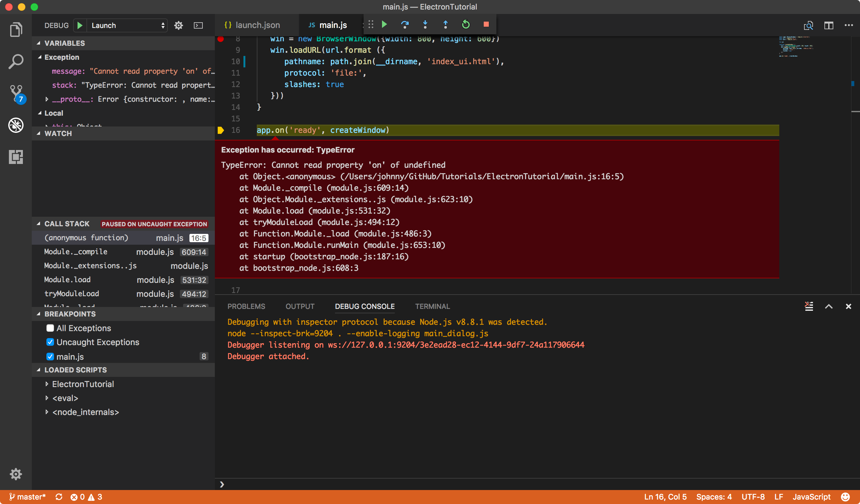Uncheck the main.js breakpoint
Viewport: 860px width, 504px height.
(x=50, y=356)
